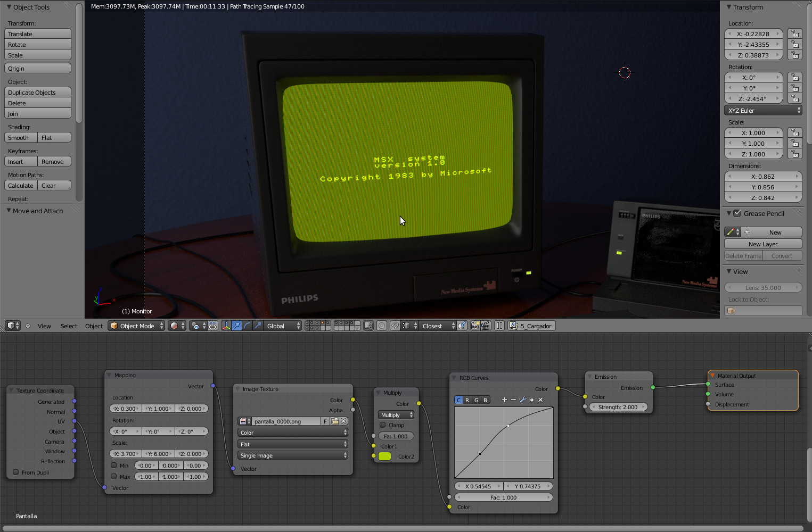Toggle RGB Curves clipping options
The width and height of the screenshot is (812, 532).
pos(531,400)
